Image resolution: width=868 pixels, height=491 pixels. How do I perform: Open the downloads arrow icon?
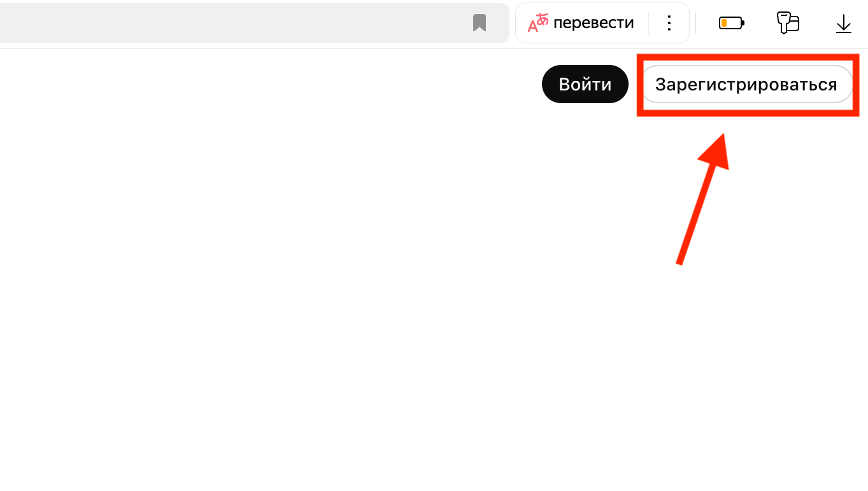coord(843,24)
